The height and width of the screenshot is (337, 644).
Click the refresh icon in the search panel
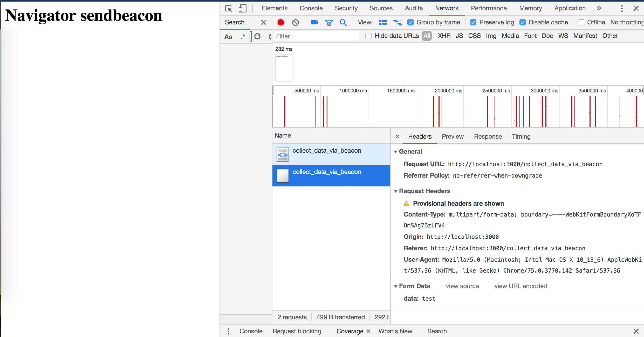pos(257,36)
